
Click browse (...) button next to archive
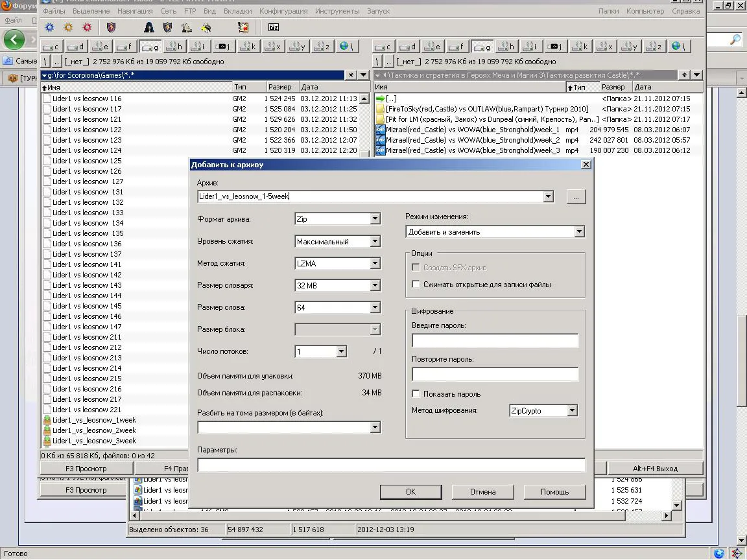tap(576, 196)
